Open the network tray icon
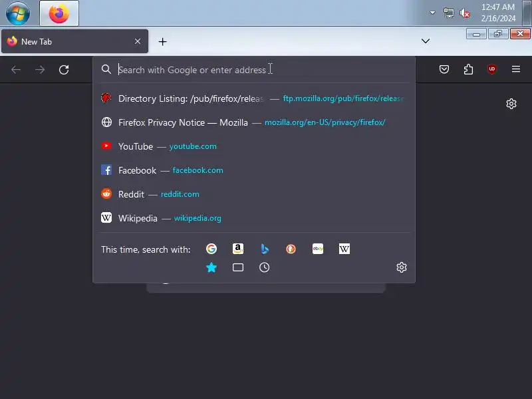Viewport: 532px width, 399px height. click(x=448, y=13)
